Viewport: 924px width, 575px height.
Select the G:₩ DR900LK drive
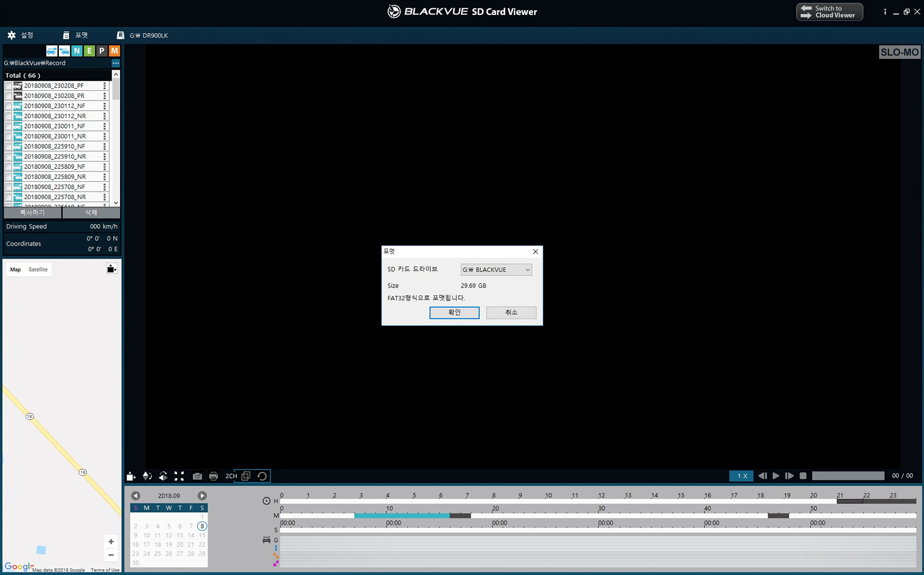(x=143, y=35)
